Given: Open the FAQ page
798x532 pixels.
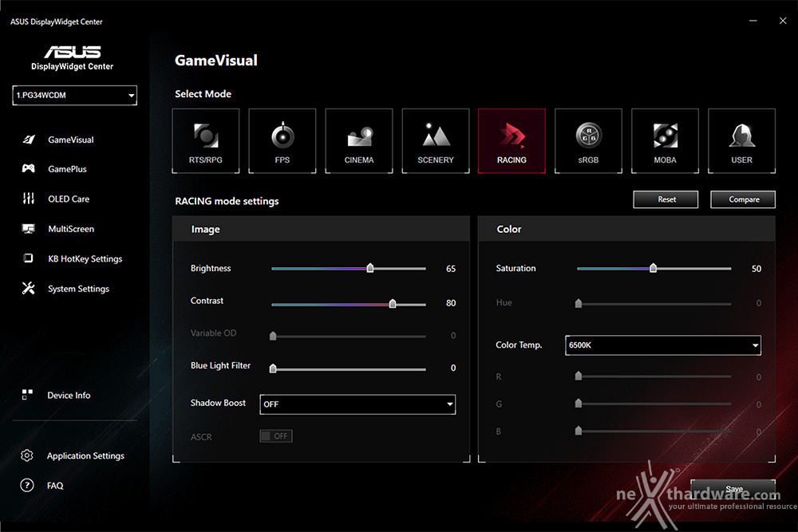Looking at the screenshot, I should pyautogui.click(x=55, y=486).
